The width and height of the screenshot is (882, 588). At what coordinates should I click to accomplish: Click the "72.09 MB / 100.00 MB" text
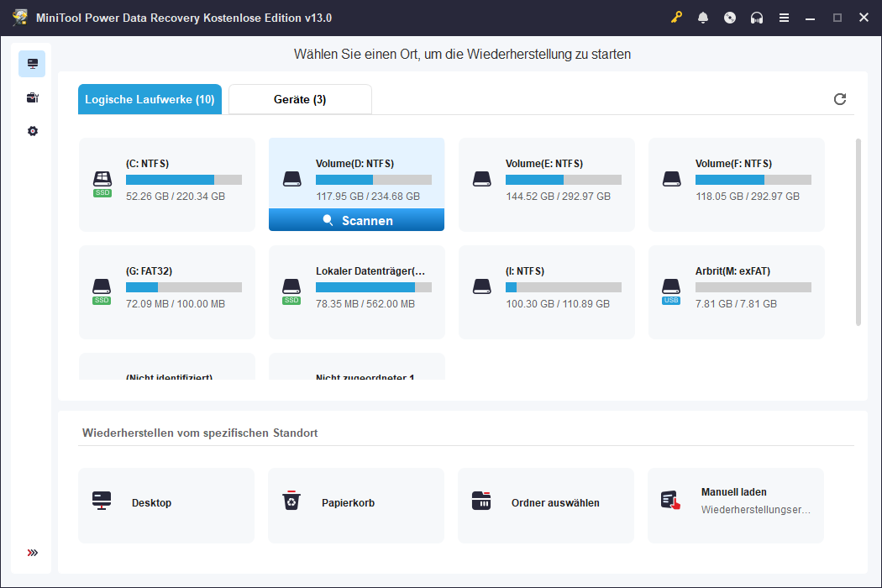coord(176,304)
